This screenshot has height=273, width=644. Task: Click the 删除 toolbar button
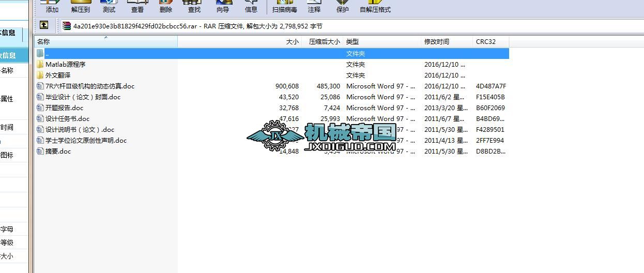point(166,7)
